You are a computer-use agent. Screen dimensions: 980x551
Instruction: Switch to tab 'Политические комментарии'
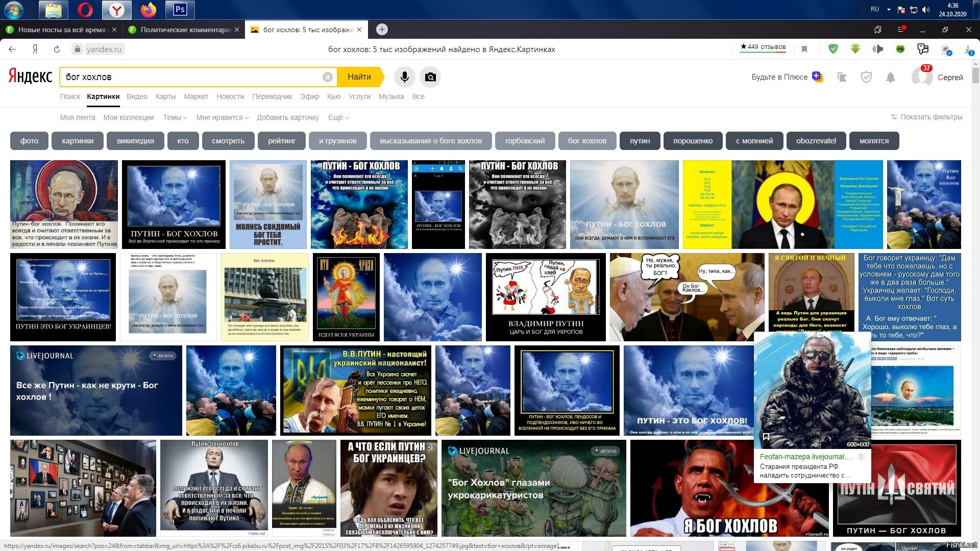click(x=184, y=30)
